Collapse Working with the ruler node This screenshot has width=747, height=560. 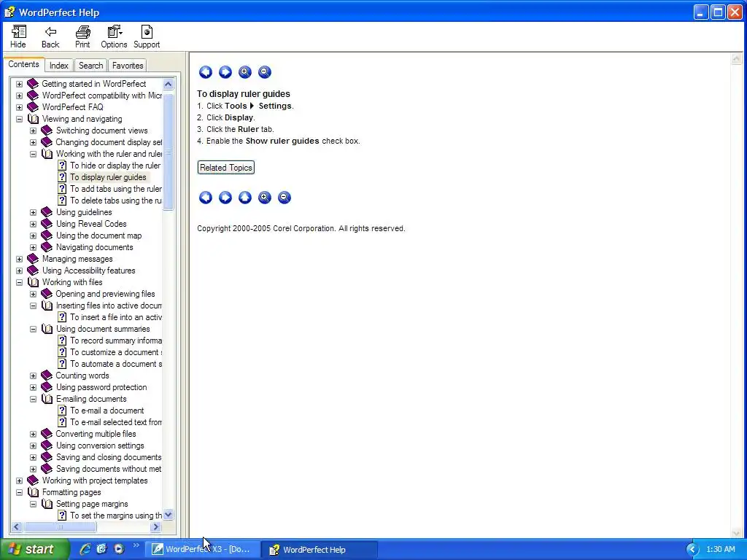coord(33,154)
